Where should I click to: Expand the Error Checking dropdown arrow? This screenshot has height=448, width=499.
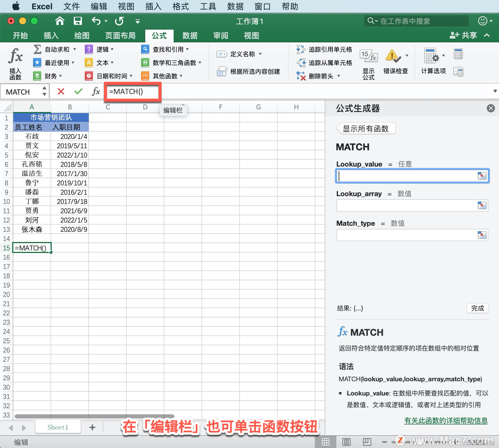(x=407, y=56)
